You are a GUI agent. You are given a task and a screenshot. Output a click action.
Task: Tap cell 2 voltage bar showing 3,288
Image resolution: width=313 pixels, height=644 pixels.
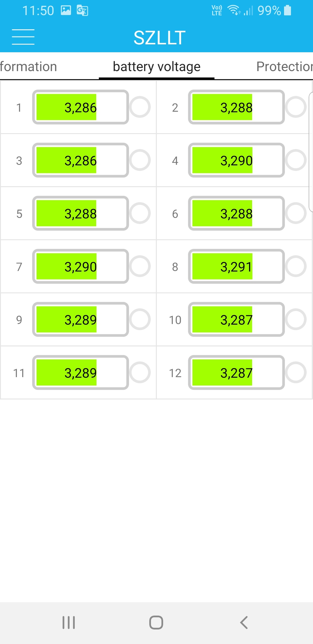236,107
